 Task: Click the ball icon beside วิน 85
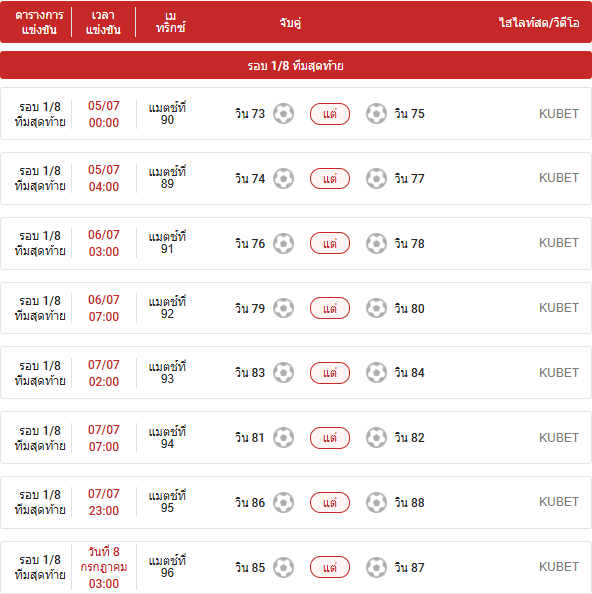point(284,567)
